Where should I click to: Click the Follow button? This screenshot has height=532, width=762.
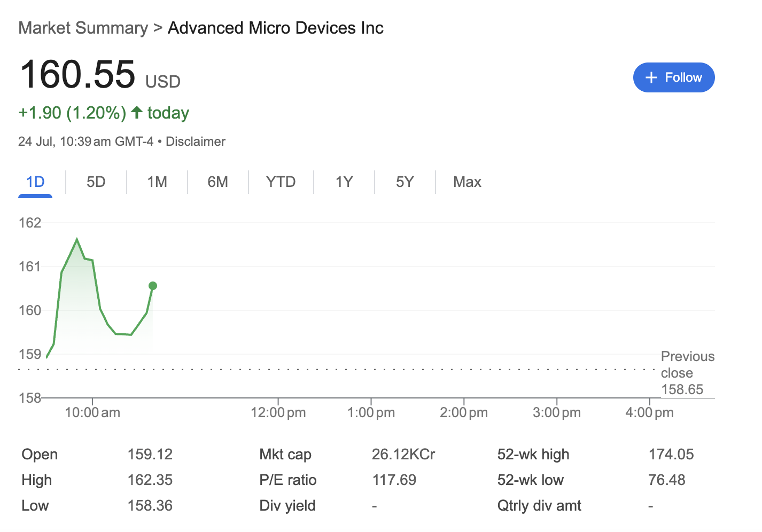click(x=674, y=77)
